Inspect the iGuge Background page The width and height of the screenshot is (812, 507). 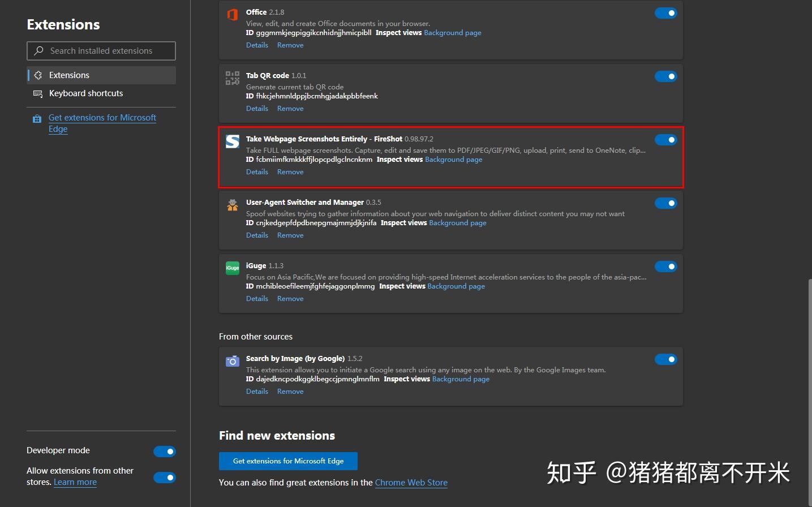click(x=456, y=286)
